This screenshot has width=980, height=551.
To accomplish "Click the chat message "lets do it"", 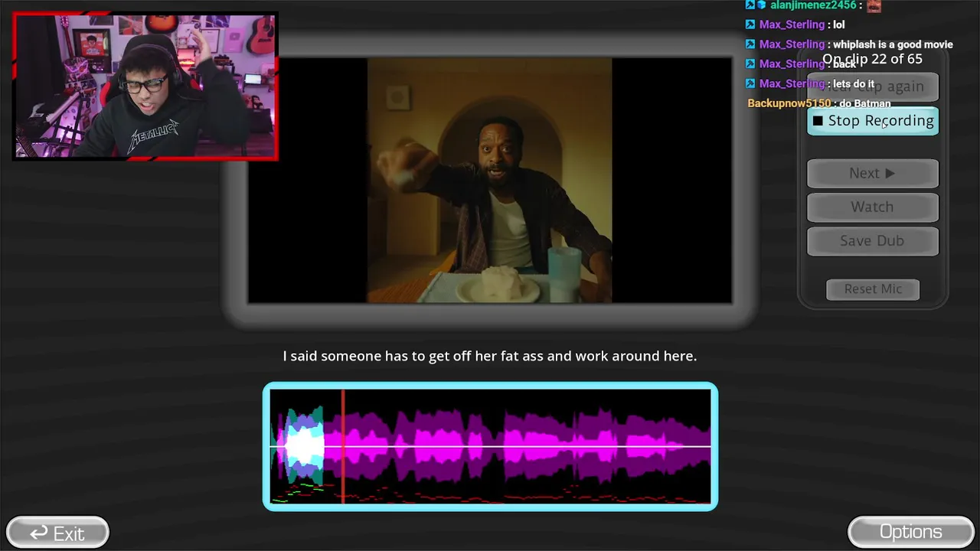I will (854, 83).
